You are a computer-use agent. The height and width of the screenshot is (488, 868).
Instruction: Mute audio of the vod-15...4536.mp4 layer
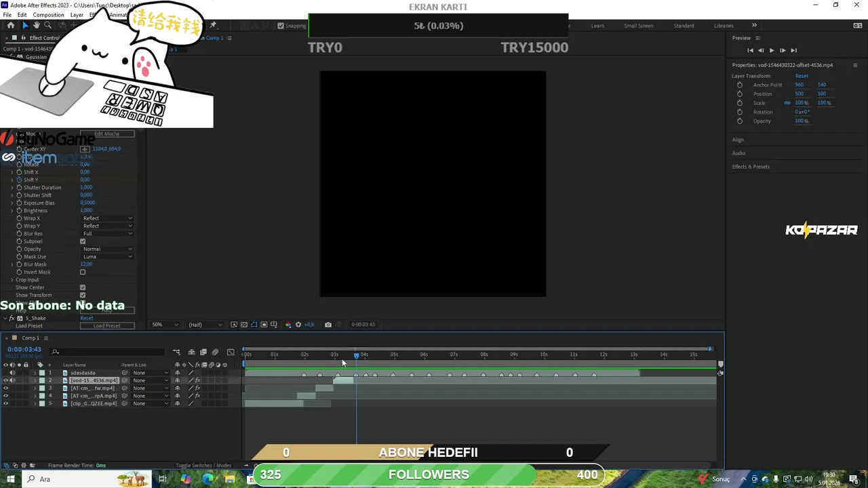[x=12, y=380]
